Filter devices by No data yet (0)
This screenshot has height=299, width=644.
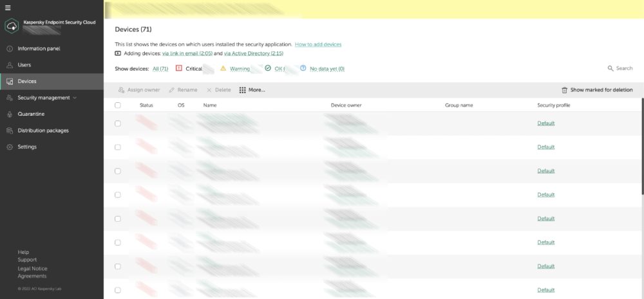click(327, 69)
